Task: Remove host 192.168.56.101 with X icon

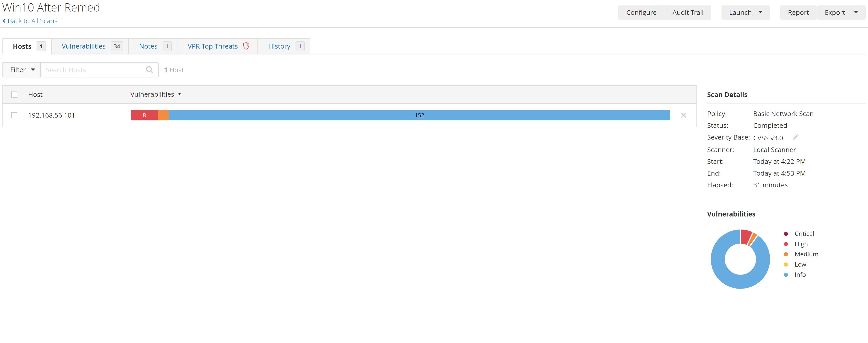Action: click(x=683, y=115)
